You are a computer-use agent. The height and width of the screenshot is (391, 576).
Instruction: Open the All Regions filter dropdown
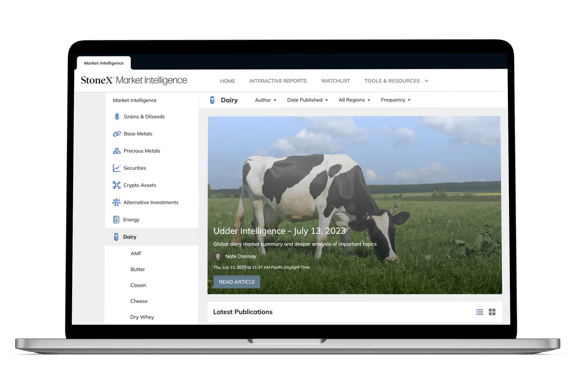tap(354, 100)
